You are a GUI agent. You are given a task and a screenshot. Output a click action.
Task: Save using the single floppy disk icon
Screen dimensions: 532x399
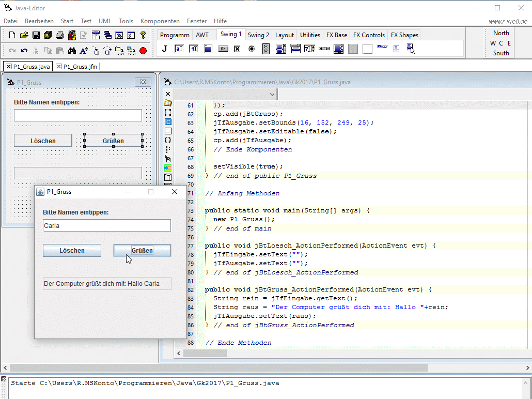pyautogui.click(x=36, y=35)
